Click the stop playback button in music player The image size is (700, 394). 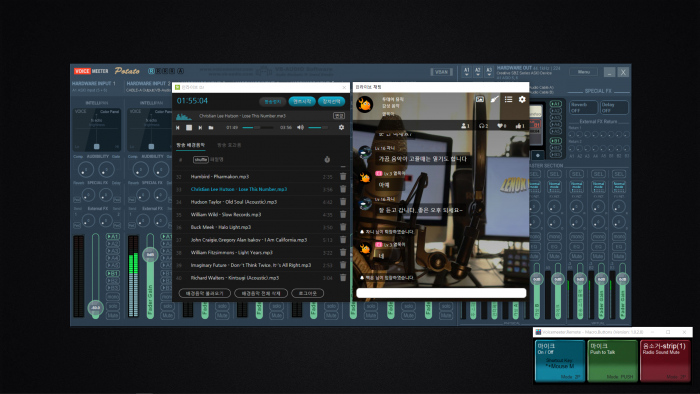[189, 128]
